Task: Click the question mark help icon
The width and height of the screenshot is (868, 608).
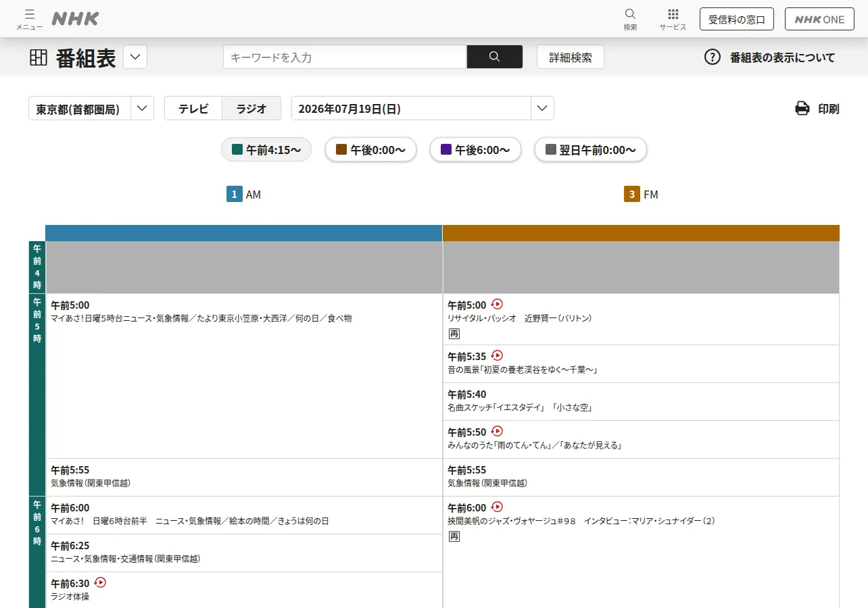Action: point(713,57)
